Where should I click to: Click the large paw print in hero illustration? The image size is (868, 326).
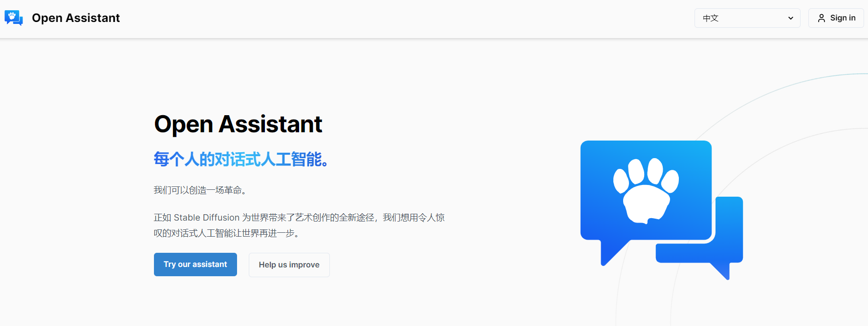tap(646, 190)
